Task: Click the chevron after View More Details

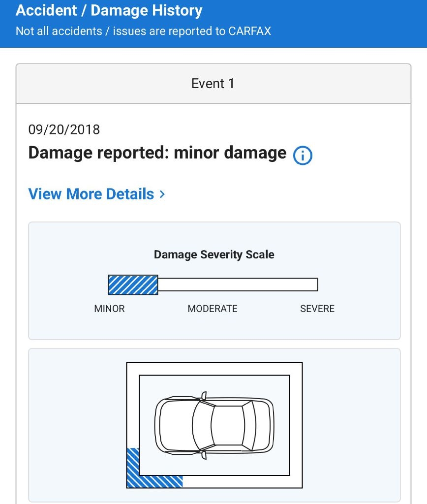Action: coord(162,194)
